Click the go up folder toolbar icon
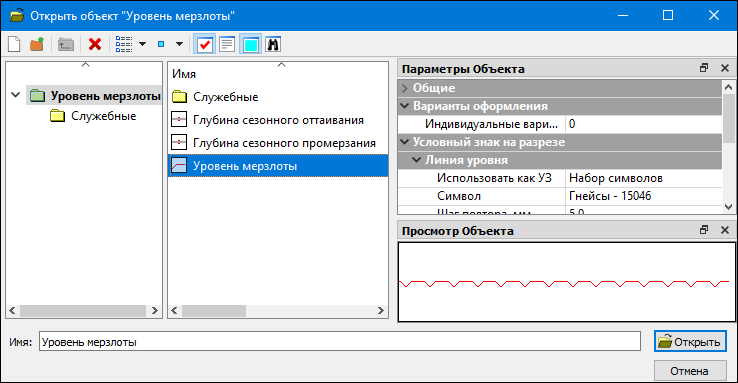 click(x=65, y=45)
